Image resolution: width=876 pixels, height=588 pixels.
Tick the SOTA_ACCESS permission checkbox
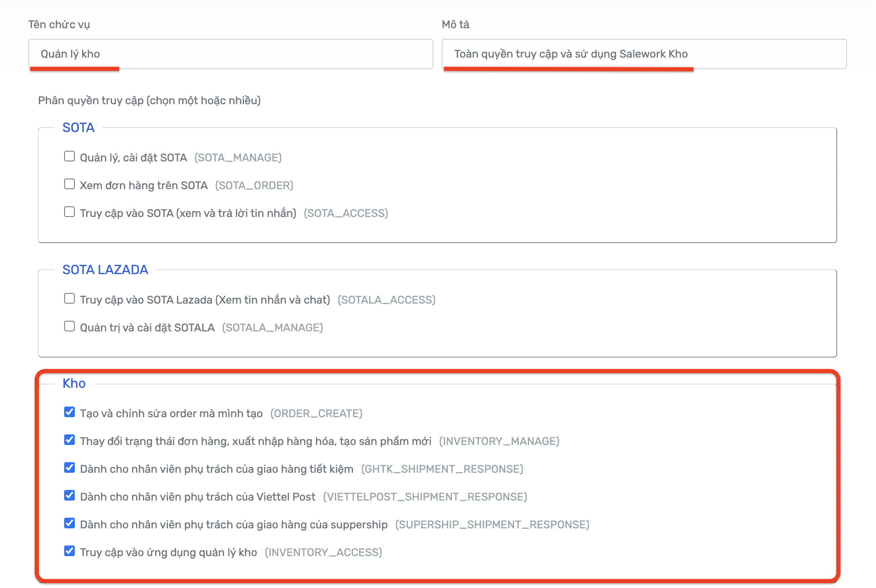69,212
